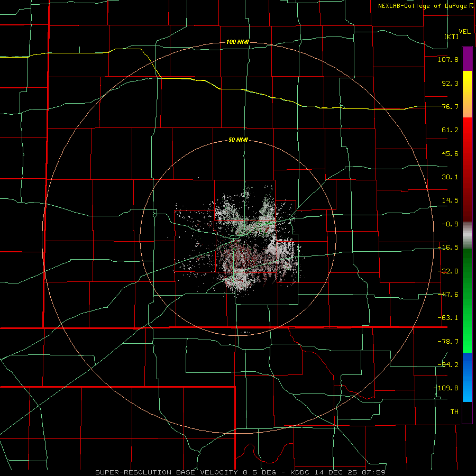Click the -78.7 velocity scale value

[448, 342]
